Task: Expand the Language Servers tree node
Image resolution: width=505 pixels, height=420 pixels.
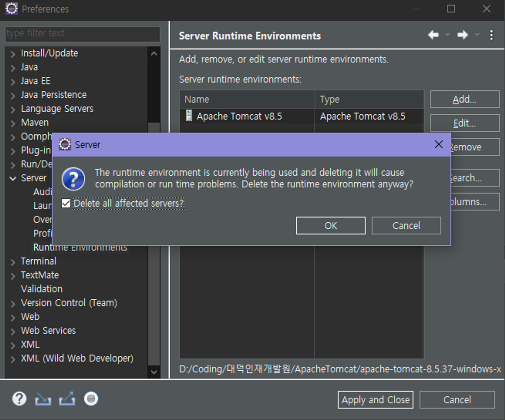Action: click(x=13, y=109)
